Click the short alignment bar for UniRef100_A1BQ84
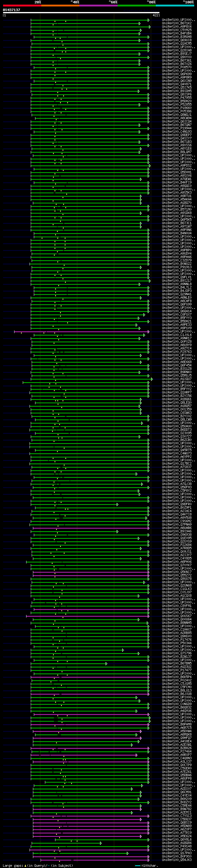Image resolution: width=197 pixels, height=868 pixels. [x=67, y=843]
